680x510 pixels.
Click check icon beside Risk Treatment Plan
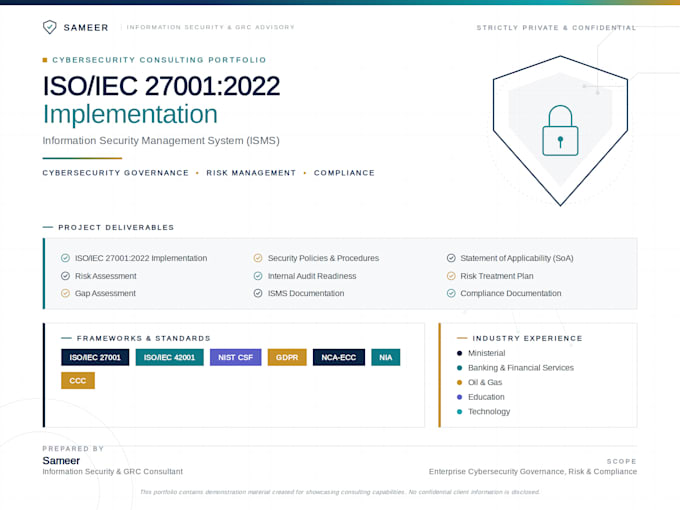pos(451,276)
